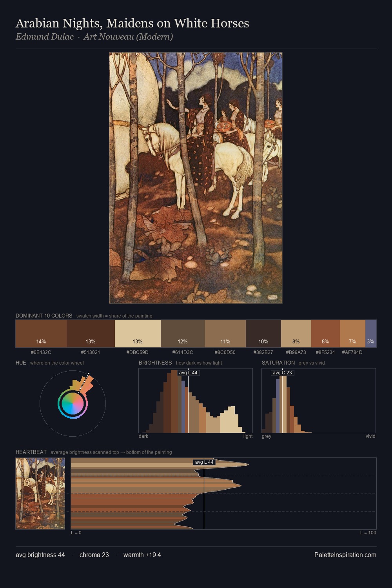
Task: Click the hex code '#B99A73'
Action: click(296, 352)
